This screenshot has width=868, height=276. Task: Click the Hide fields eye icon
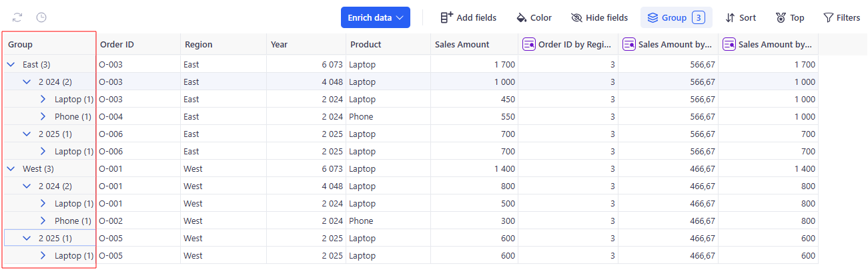577,17
